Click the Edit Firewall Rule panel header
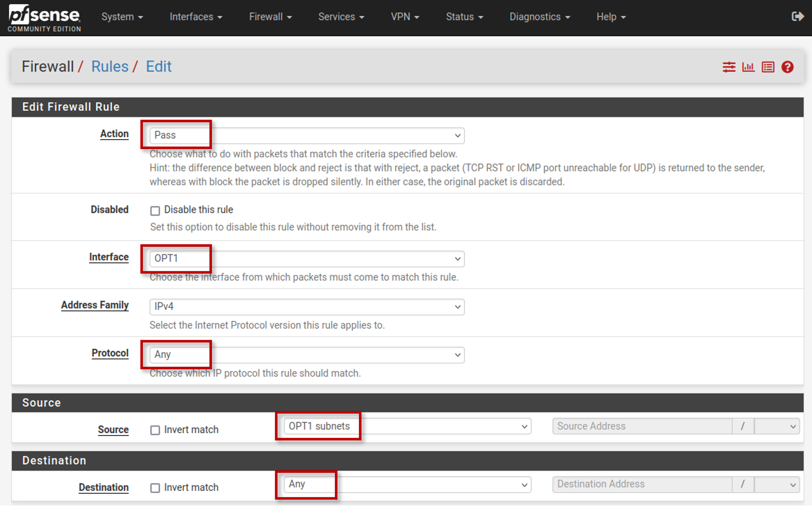The height and width of the screenshot is (507, 812). click(x=408, y=107)
